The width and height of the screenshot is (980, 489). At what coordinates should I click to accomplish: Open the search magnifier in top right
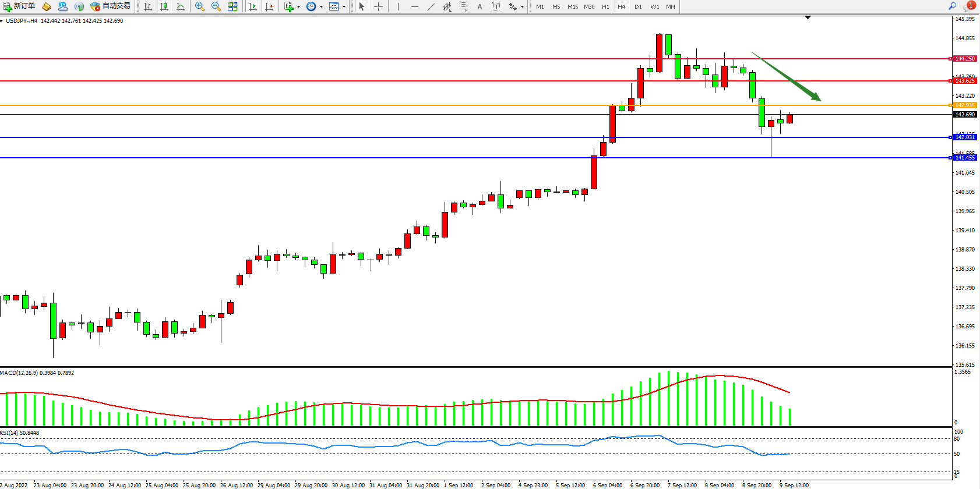click(x=952, y=6)
